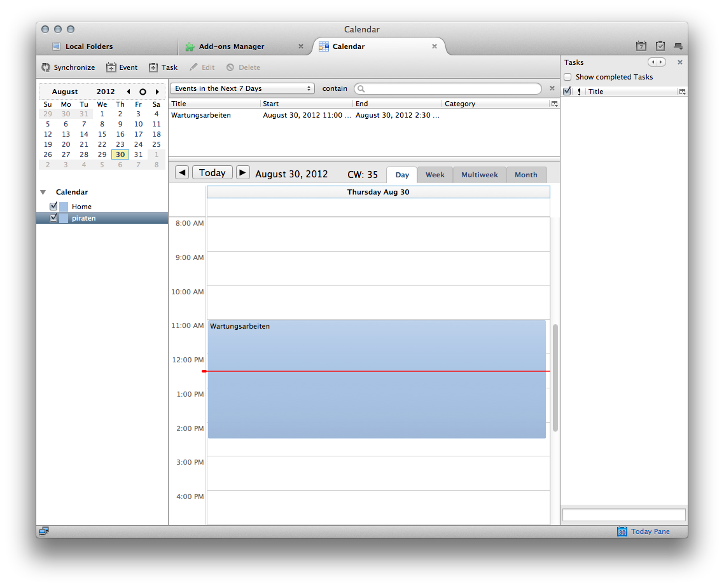Image resolution: width=724 pixels, height=588 pixels.
Task: Switch to calendar view icon at top right
Action: click(x=641, y=46)
